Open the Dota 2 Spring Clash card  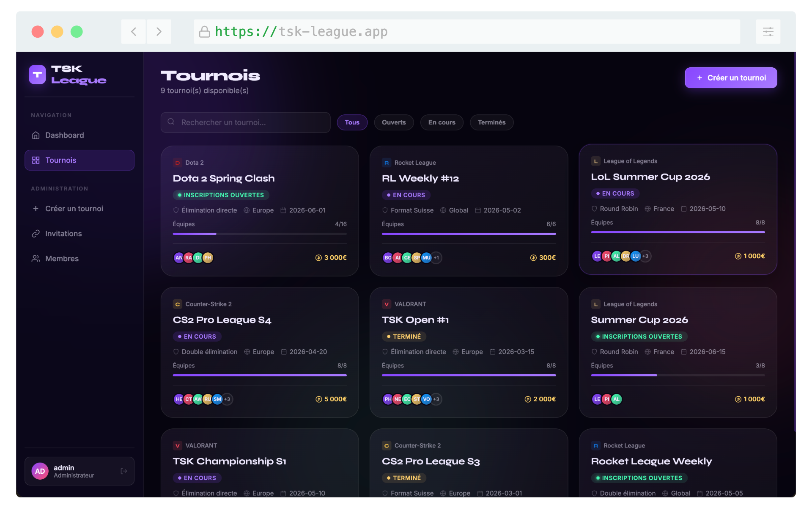pos(260,211)
